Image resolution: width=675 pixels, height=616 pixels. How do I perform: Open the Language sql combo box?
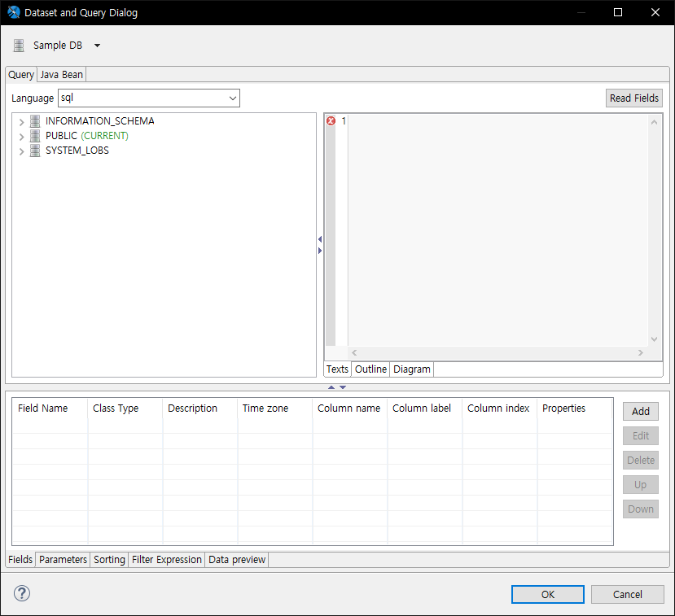pyautogui.click(x=149, y=98)
